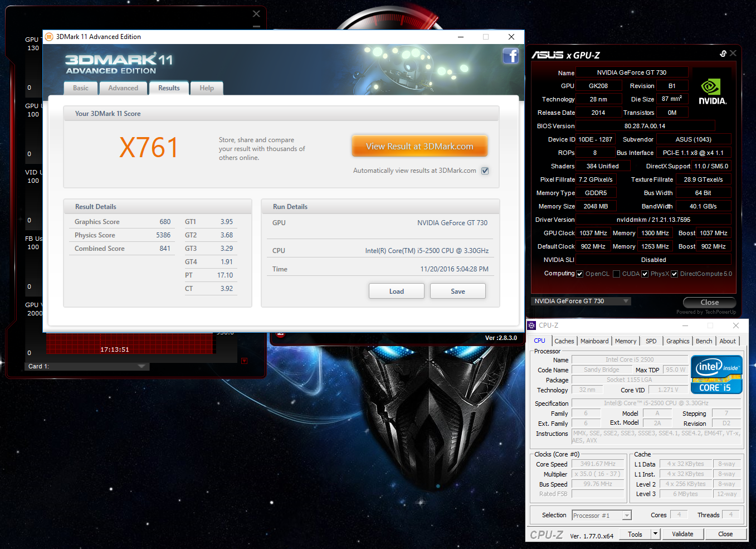This screenshot has height=549, width=756.
Task: Click the Combined Score row value 841
Action: 165,249
